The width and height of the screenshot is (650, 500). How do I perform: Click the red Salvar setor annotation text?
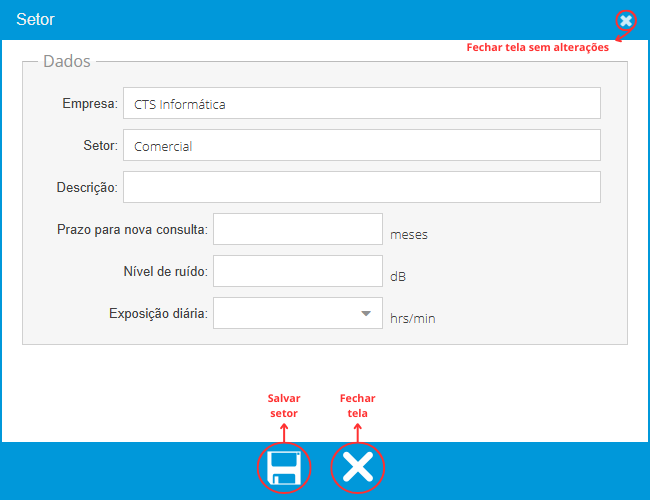[x=284, y=405]
